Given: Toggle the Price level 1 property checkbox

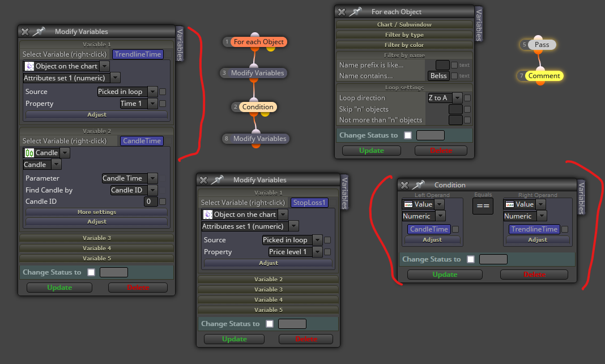Looking at the screenshot, I should point(327,252).
